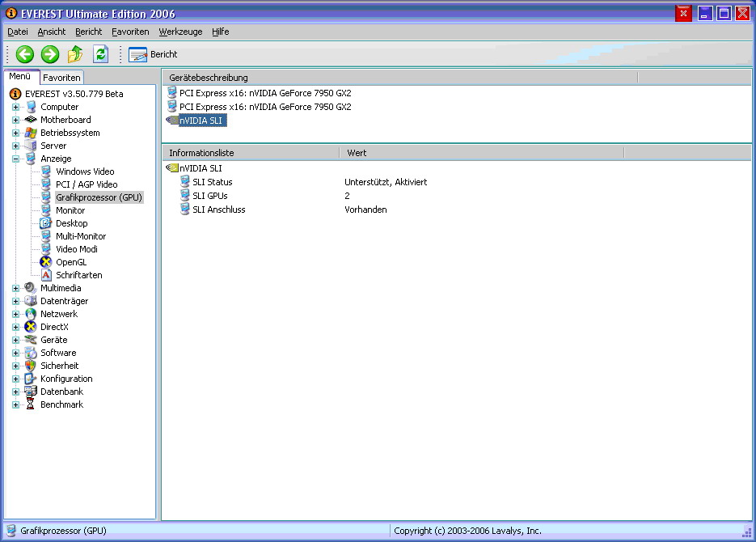Expand the Konfiguration tree node
Viewport: 756px width, 542px height.
coord(16,379)
